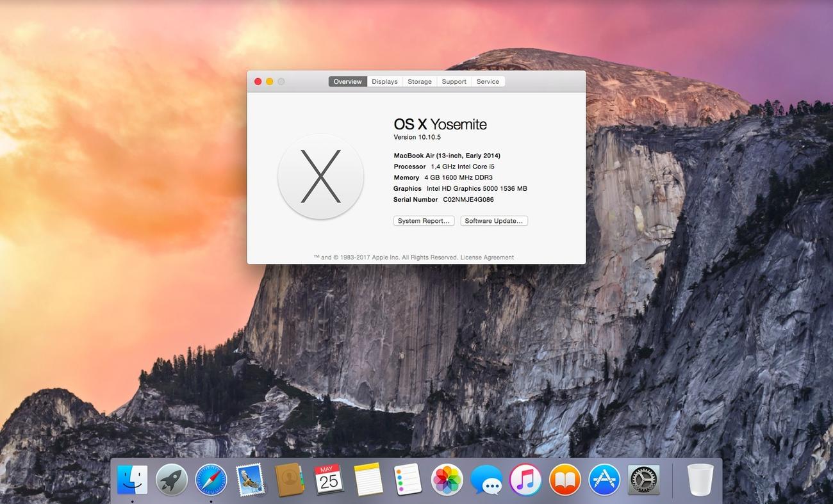Click the serial number C02NMJE4G086
This screenshot has height=504, width=833.
pos(468,199)
